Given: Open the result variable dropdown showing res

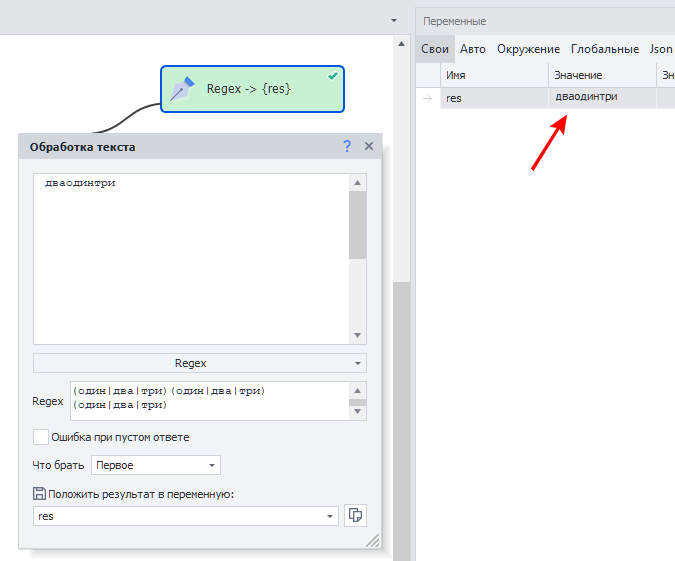Looking at the screenshot, I should 186,516.
